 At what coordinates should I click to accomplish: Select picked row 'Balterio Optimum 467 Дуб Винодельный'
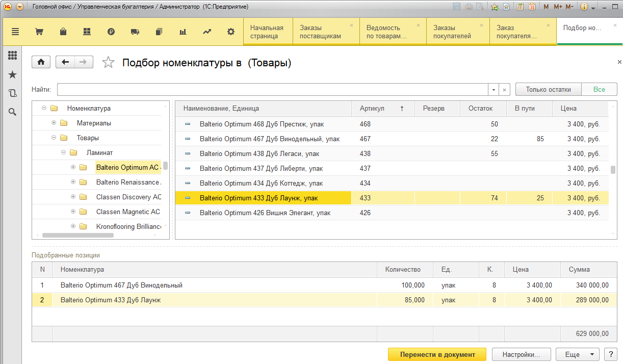tap(324, 285)
